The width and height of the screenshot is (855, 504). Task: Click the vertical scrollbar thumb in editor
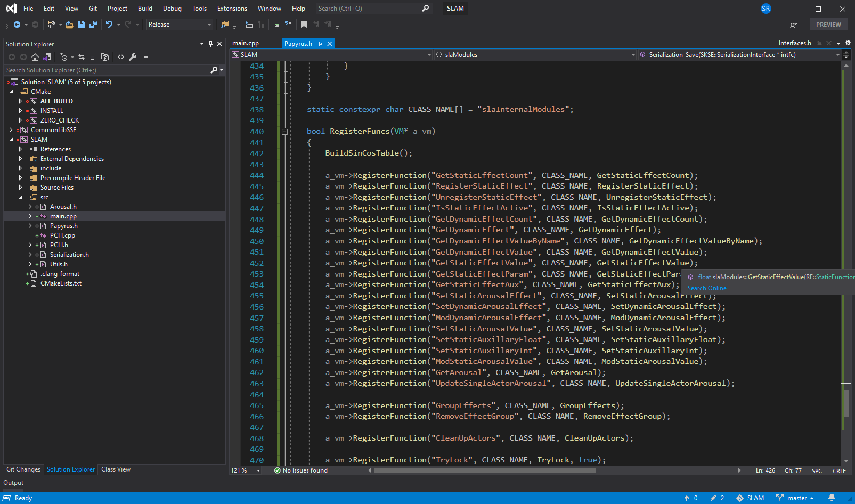pos(846,403)
